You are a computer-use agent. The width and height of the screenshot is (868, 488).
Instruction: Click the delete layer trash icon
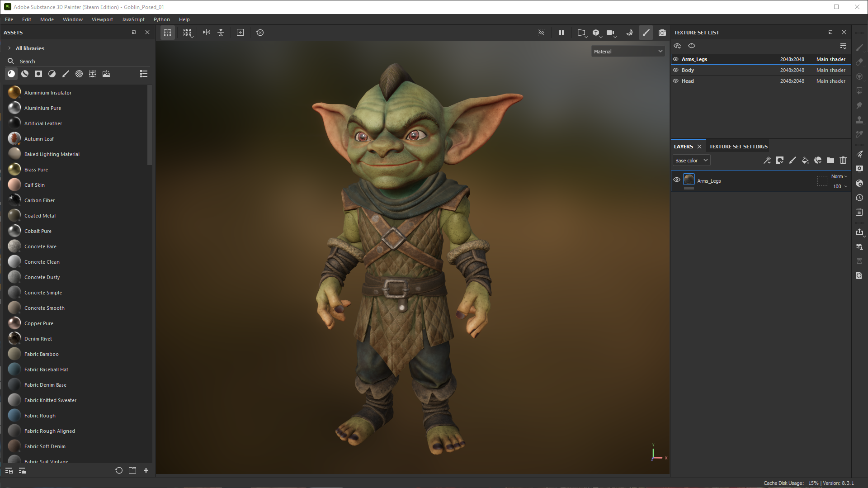[843, 160]
